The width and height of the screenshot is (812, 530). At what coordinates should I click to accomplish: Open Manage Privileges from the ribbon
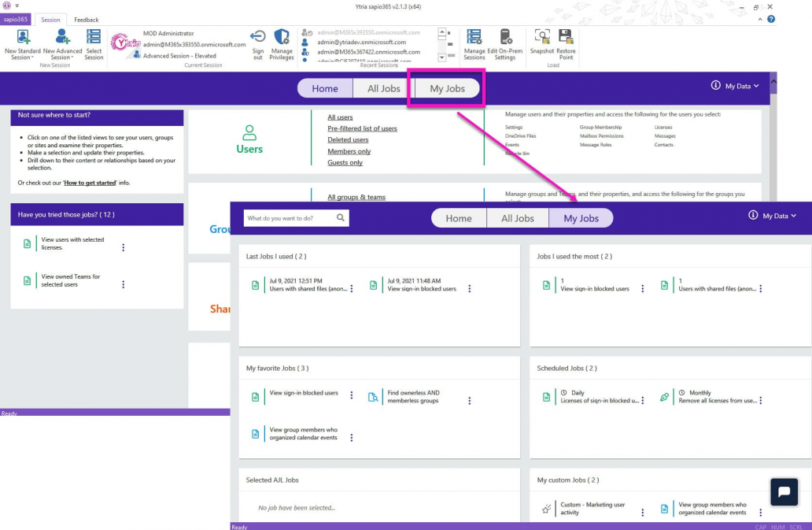[x=281, y=45]
